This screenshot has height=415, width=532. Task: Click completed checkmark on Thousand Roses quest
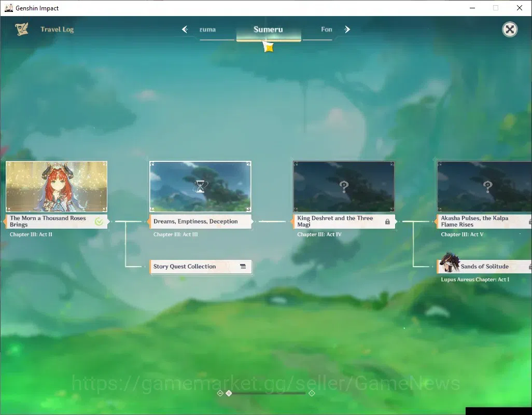(x=99, y=222)
